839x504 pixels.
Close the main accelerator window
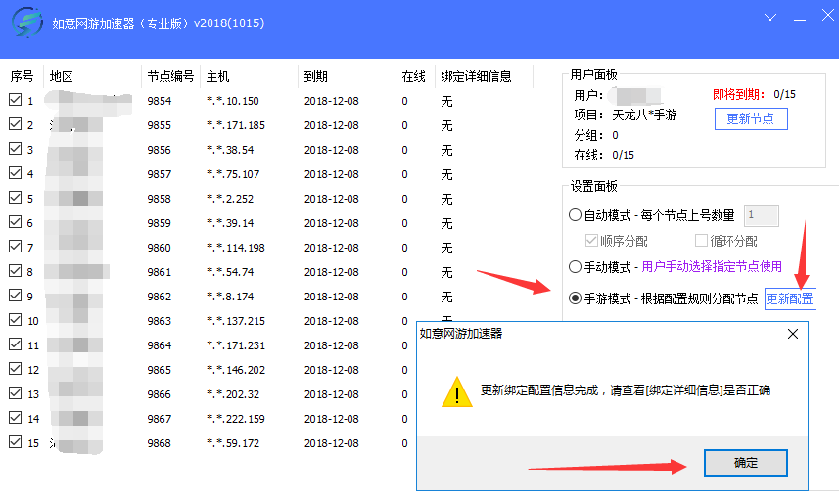pyautogui.click(x=828, y=16)
